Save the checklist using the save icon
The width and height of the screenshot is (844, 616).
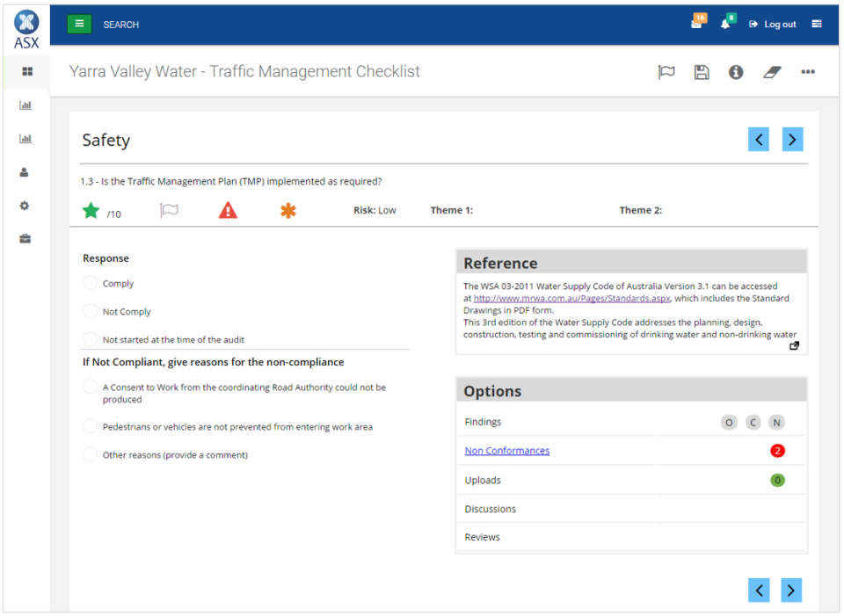coord(702,72)
